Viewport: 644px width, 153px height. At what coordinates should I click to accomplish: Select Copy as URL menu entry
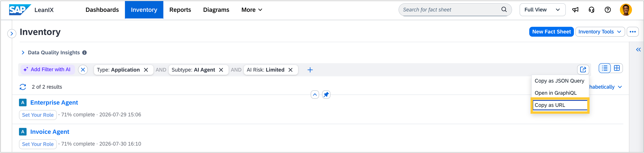tap(560, 105)
